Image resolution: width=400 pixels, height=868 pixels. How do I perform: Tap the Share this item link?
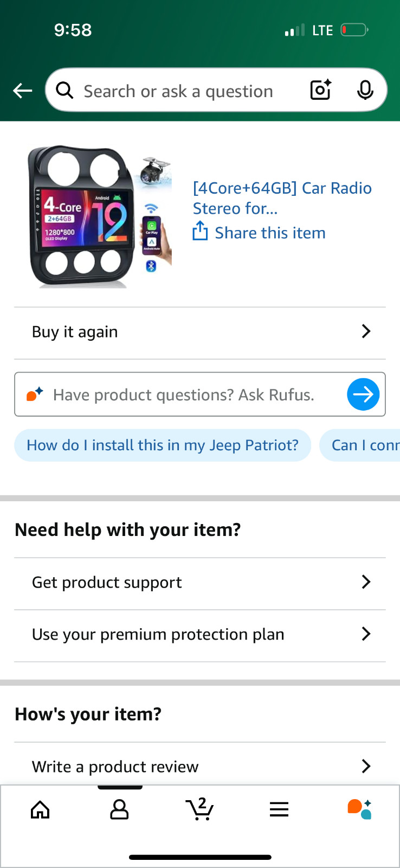(270, 233)
